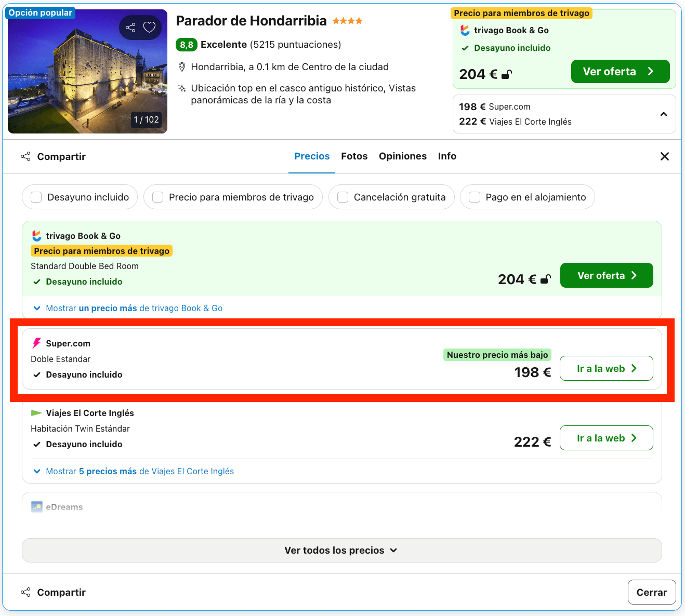Click the Doble Estandar room text

(x=60, y=359)
